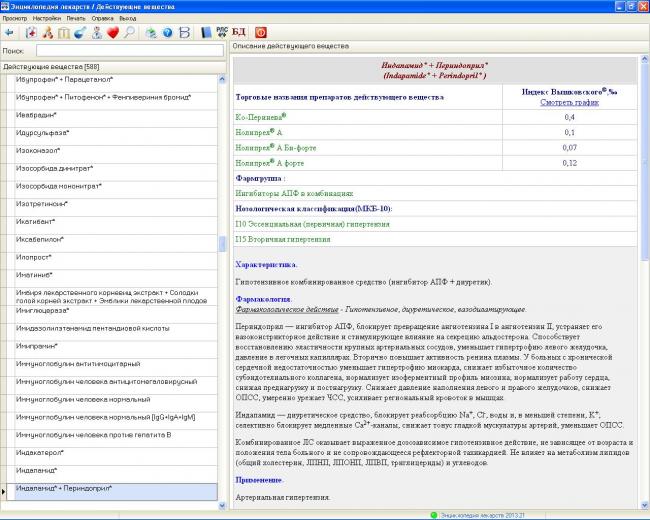Click the substance list scrollbar thumb
Viewport: 650px width, 520px height.
point(222,244)
